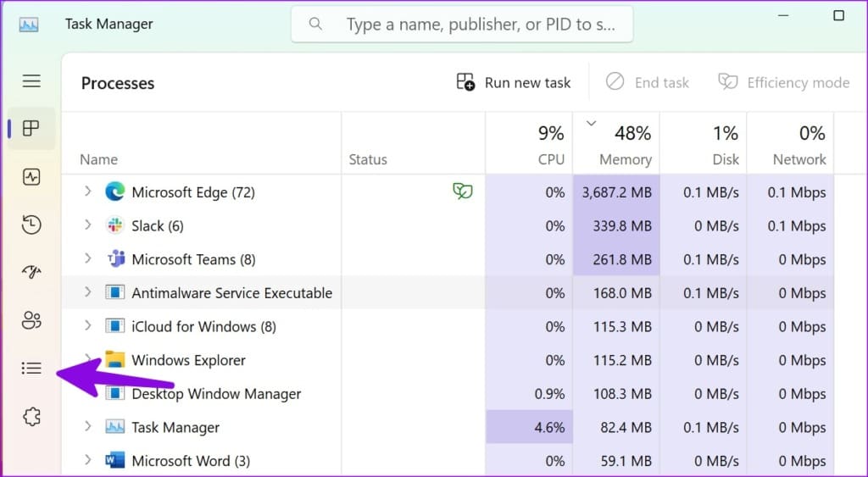Open Startup apps in the sidebar
The image size is (868, 477).
click(31, 272)
